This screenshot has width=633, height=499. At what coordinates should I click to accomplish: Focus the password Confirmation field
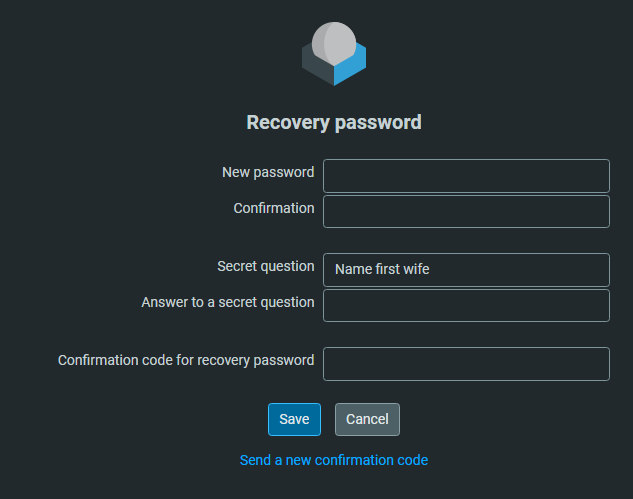(x=466, y=212)
